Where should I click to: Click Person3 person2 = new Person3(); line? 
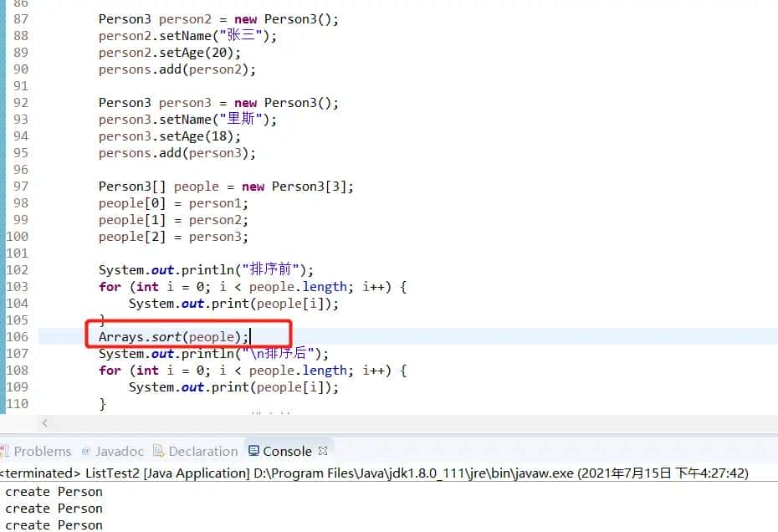218,19
